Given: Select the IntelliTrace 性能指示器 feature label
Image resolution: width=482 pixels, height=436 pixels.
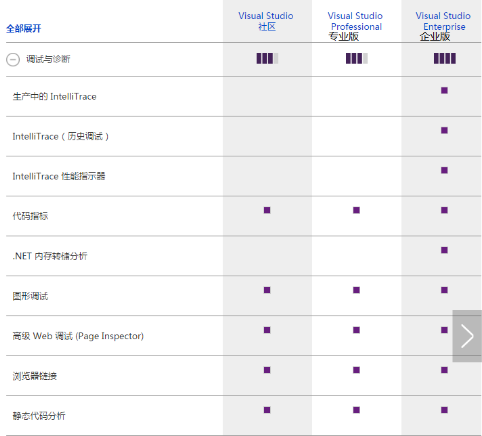Looking at the screenshot, I should click(59, 176).
